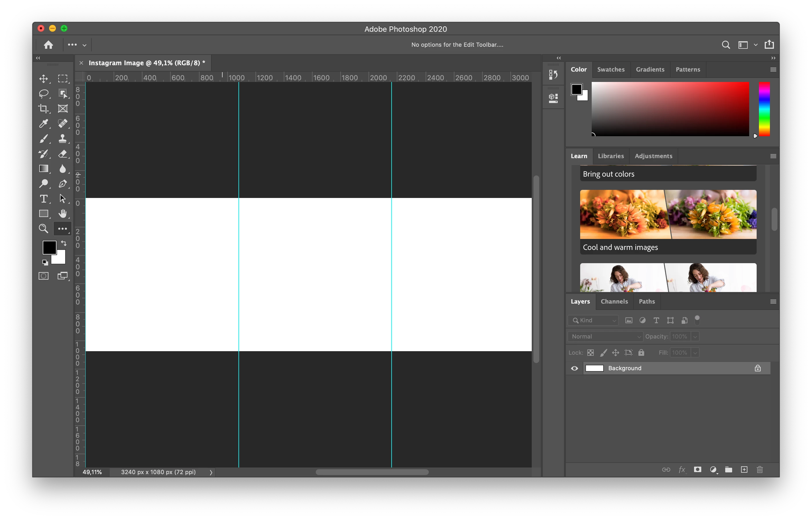
Task: Open the layer blend mode Normal dropdown
Action: [x=605, y=336]
